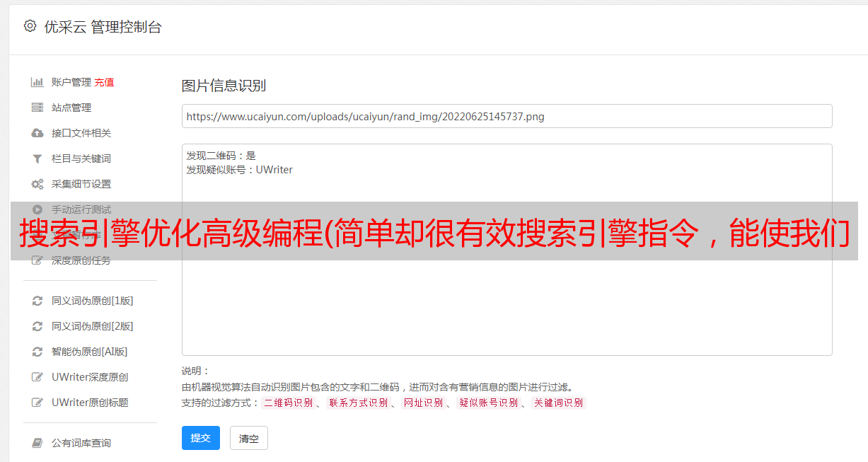Viewport: 868px width, 462px height.
Task: Select 栏目与关键词 in sidebar
Action: click(81, 158)
